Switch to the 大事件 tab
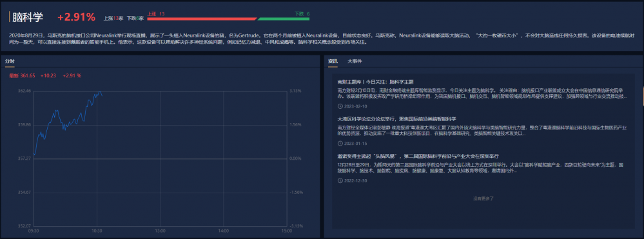Screen dimensions: 644x239 355,61
